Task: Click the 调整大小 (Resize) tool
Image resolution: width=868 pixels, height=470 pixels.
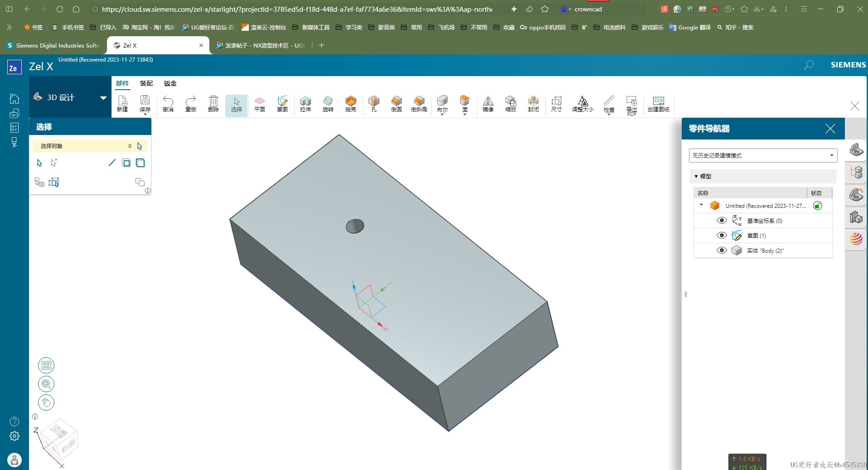Action: 583,104
